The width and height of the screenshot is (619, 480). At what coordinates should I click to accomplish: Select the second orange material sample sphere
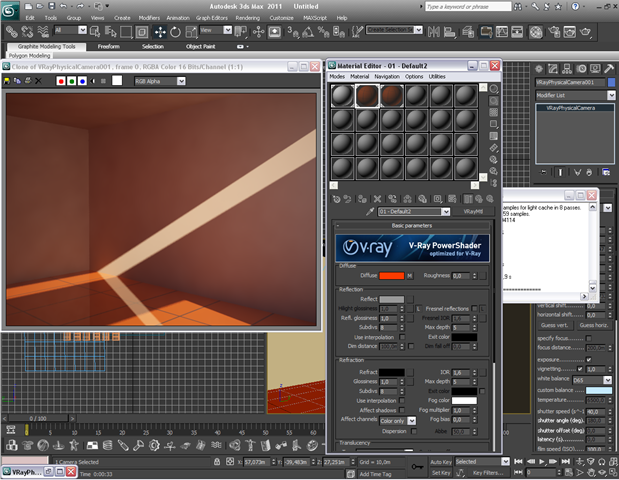392,96
